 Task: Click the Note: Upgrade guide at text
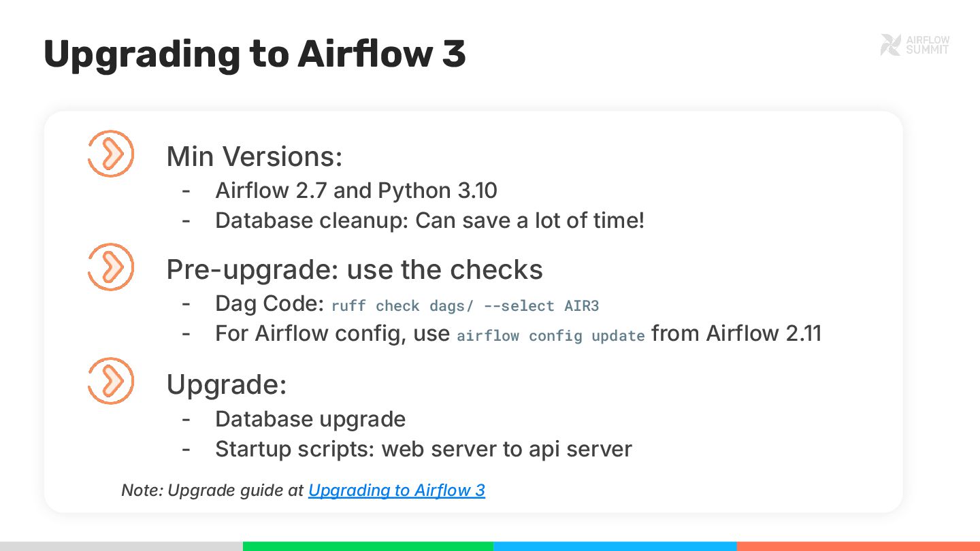[212, 490]
